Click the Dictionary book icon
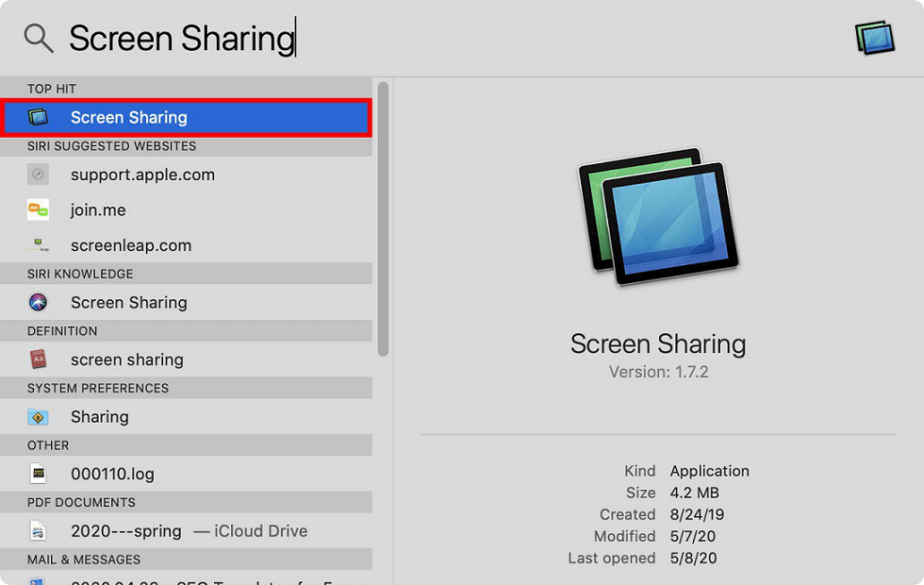 [38, 359]
